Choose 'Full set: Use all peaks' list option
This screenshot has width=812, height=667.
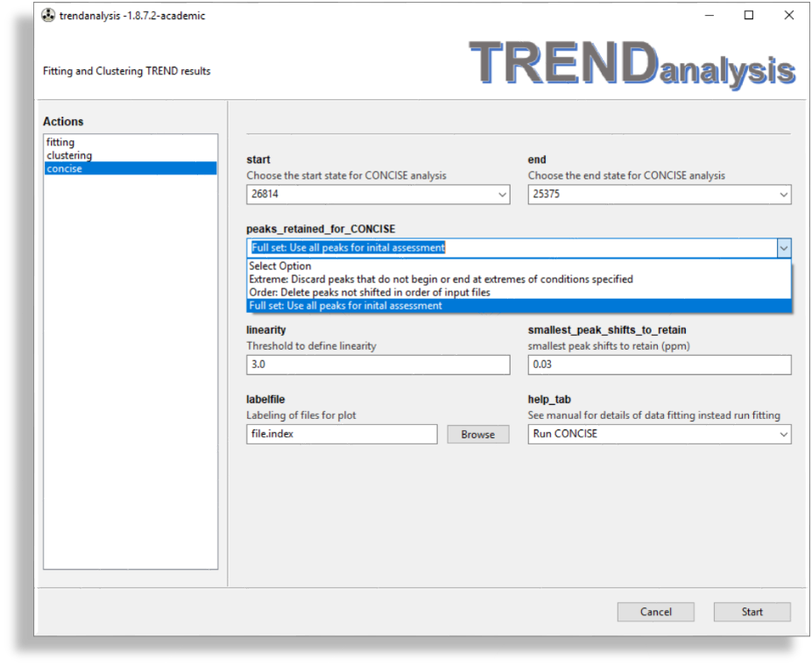[346, 306]
